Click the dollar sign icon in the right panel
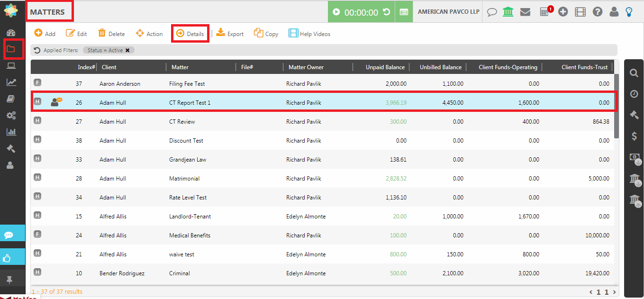The image size is (644, 299). tap(634, 136)
